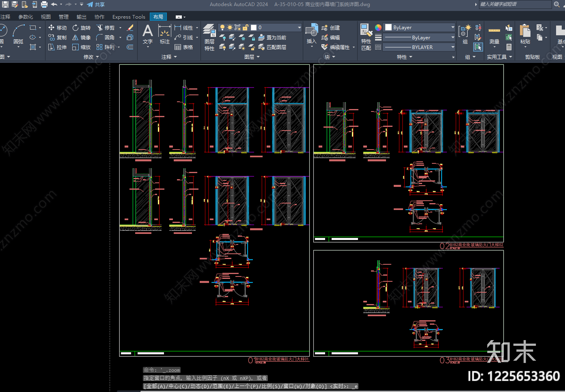Expand the layer list dropdown arrow
Screen dimensions: 565x392
[300, 27]
